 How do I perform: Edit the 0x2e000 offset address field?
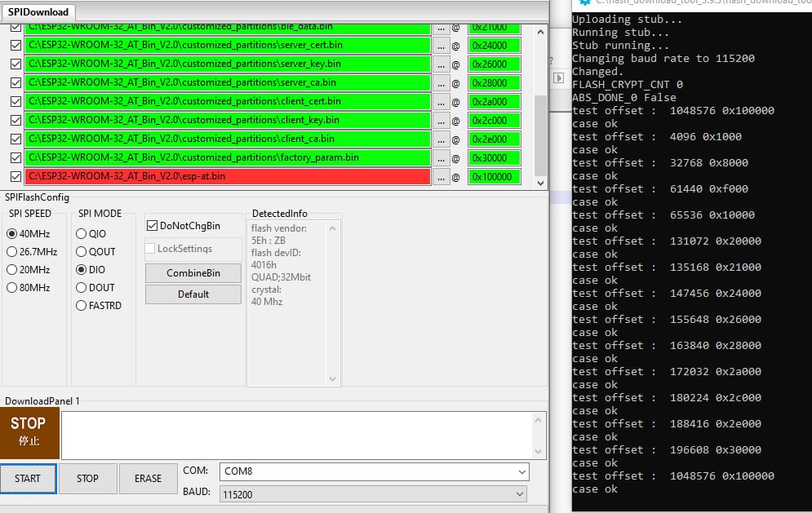[494, 139]
